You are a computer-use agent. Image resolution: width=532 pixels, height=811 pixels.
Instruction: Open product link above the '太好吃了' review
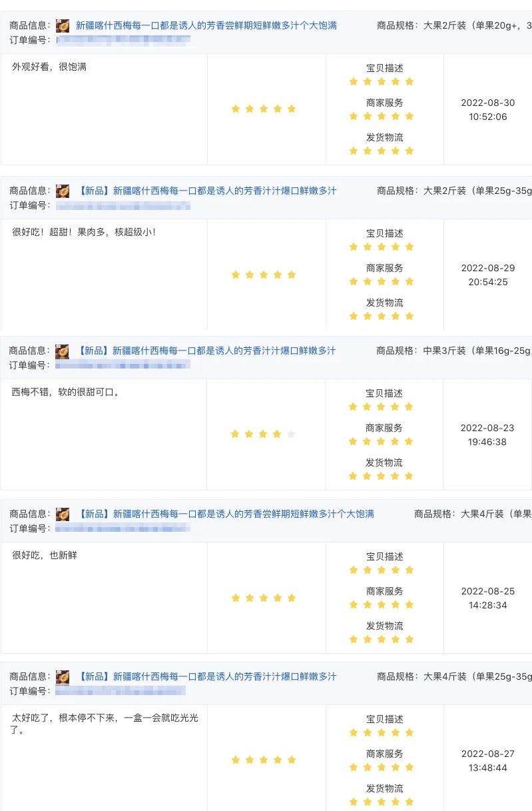pyautogui.click(x=207, y=676)
